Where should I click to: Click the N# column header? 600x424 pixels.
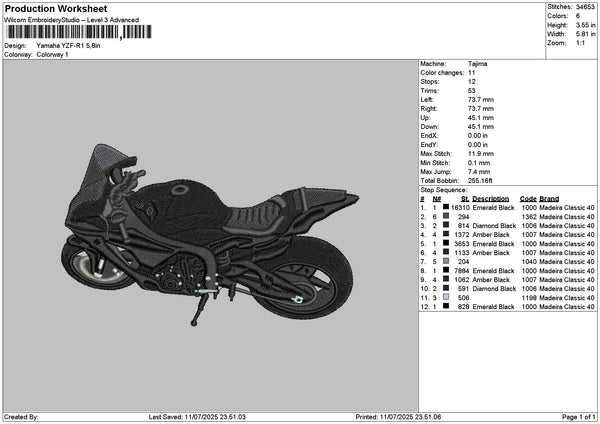point(436,198)
